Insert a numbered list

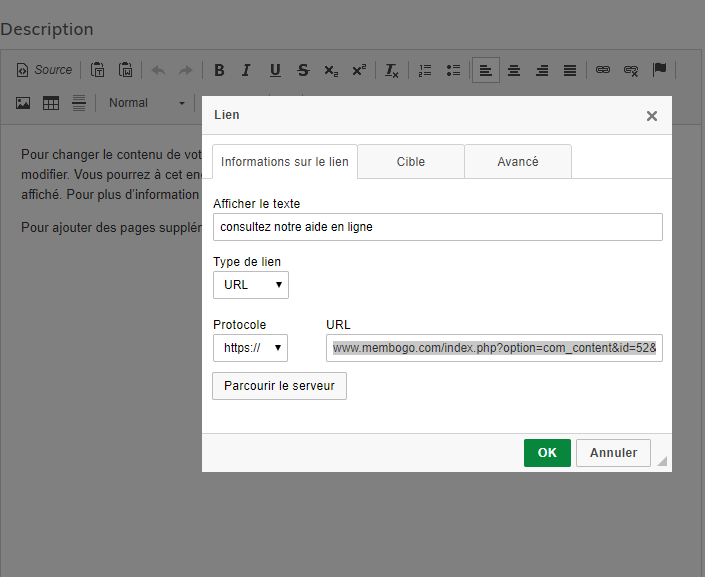click(425, 70)
